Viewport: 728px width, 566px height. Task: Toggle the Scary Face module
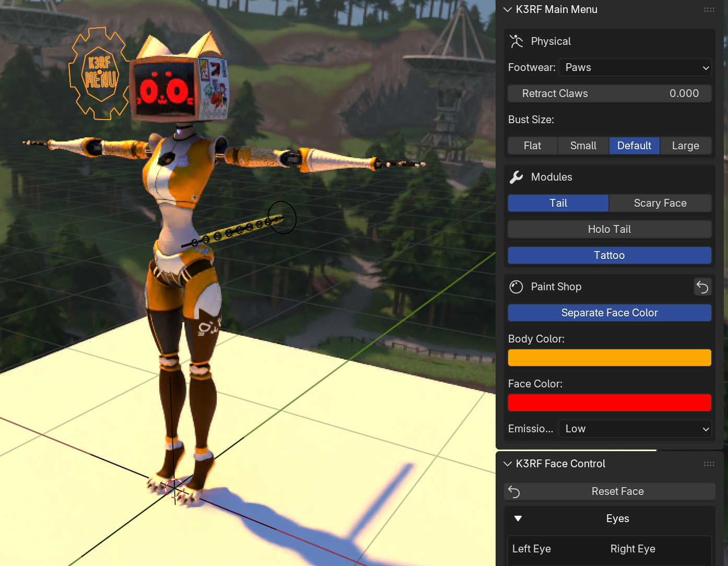660,203
